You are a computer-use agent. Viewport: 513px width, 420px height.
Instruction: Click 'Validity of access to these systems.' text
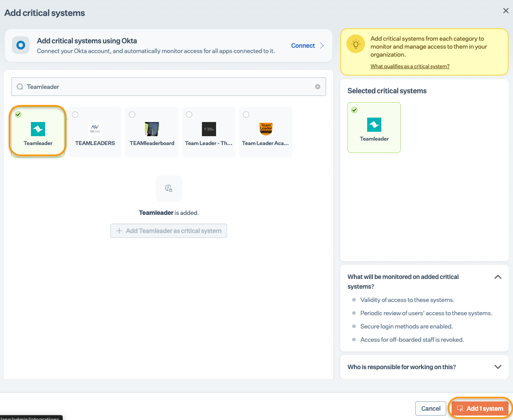[407, 300]
